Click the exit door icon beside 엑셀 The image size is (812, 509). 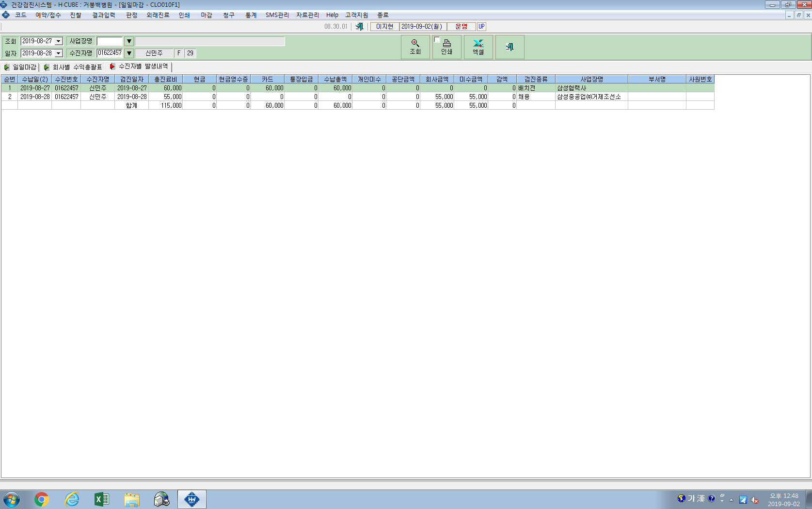click(509, 47)
